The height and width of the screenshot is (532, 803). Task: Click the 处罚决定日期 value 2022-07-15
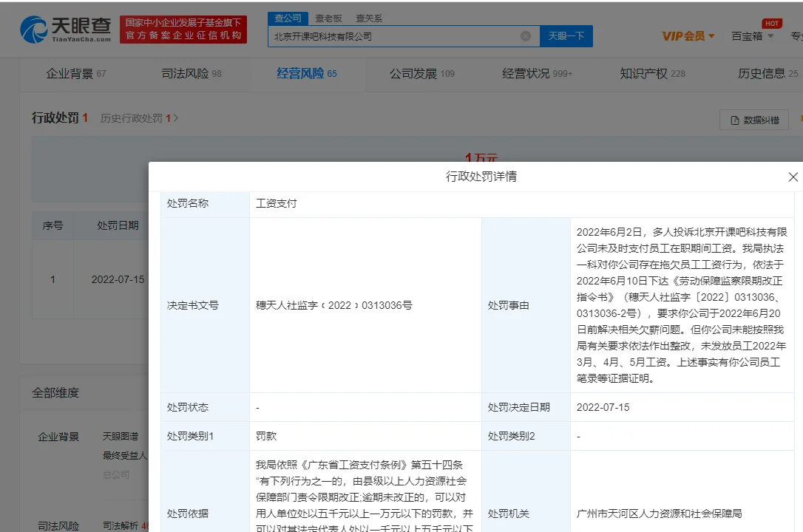(603, 408)
